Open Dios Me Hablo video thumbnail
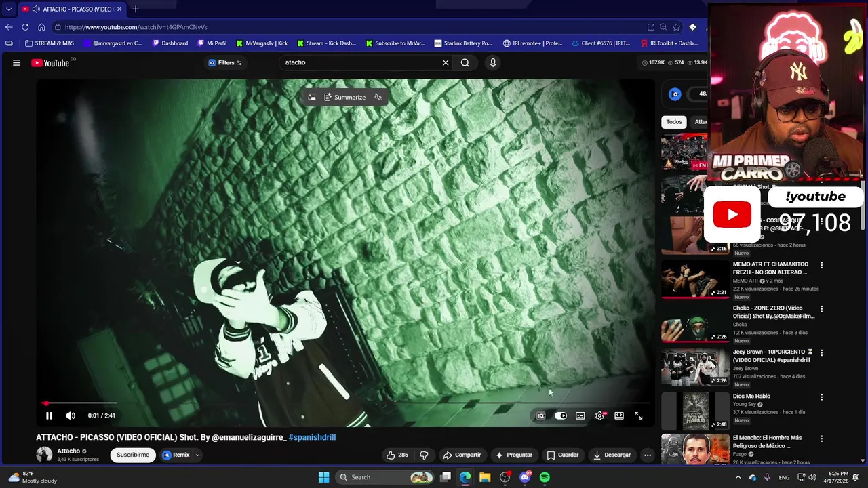 point(695,411)
